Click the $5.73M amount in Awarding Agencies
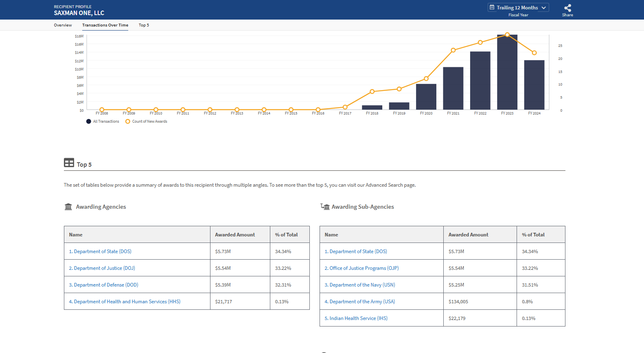This screenshot has height=353, width=644. click(x=223, y=252)
